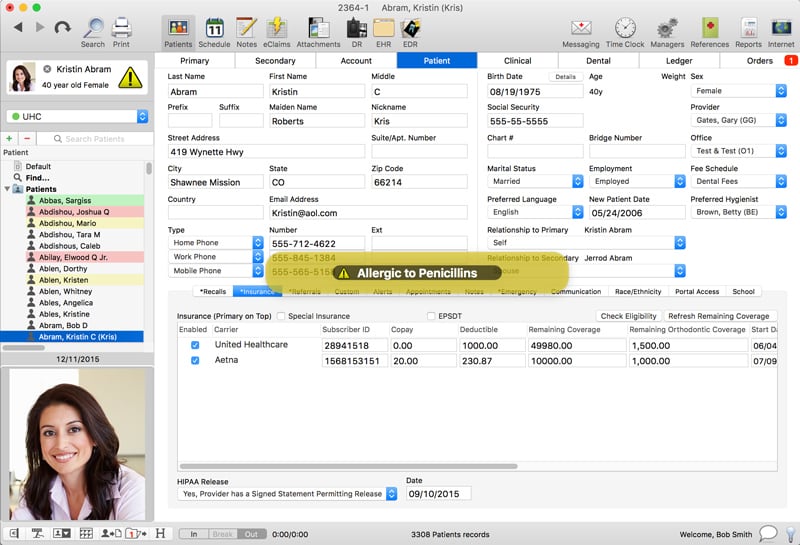The width and height of the screenshot is (800, 545).
Task: Open the Reports icon
Action: pos(748,33)
